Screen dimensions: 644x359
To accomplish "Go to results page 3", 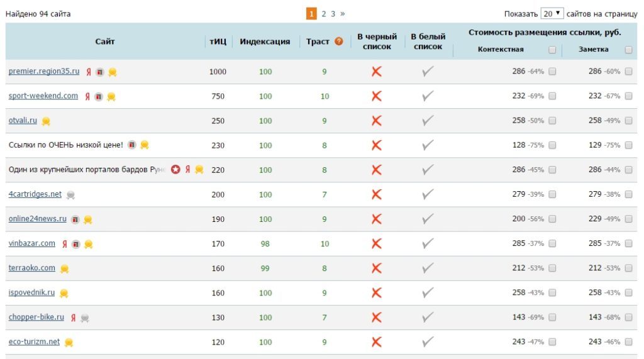I will (333, 14).
